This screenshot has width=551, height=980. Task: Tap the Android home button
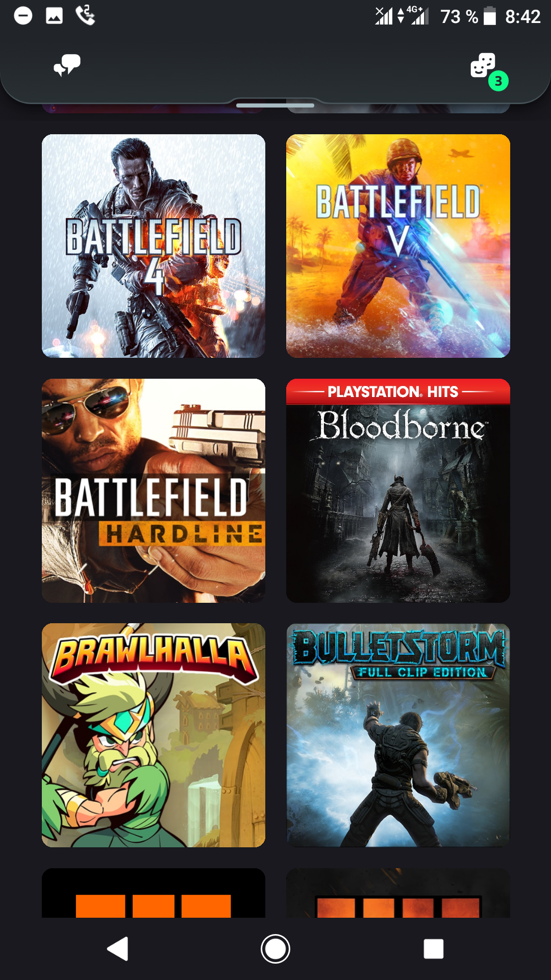click(x=275, y=949)
